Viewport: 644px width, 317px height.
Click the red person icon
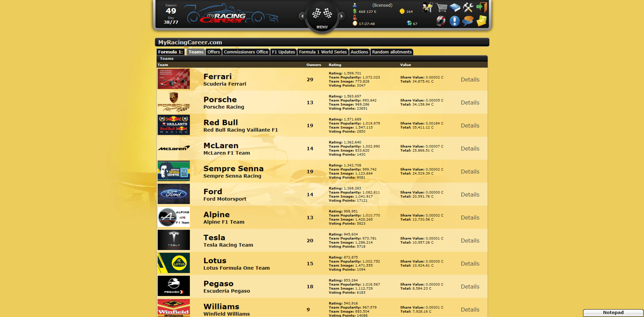point(355,17)
